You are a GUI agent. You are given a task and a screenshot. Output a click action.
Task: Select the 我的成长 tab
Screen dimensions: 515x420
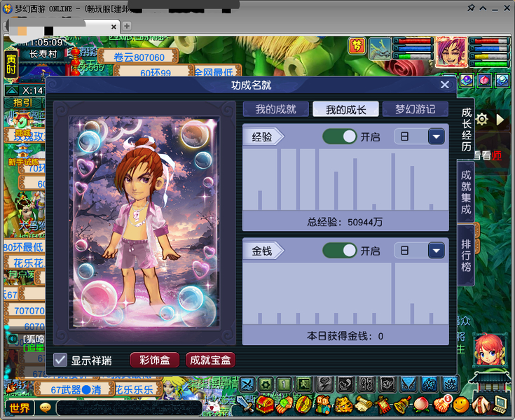346,109
